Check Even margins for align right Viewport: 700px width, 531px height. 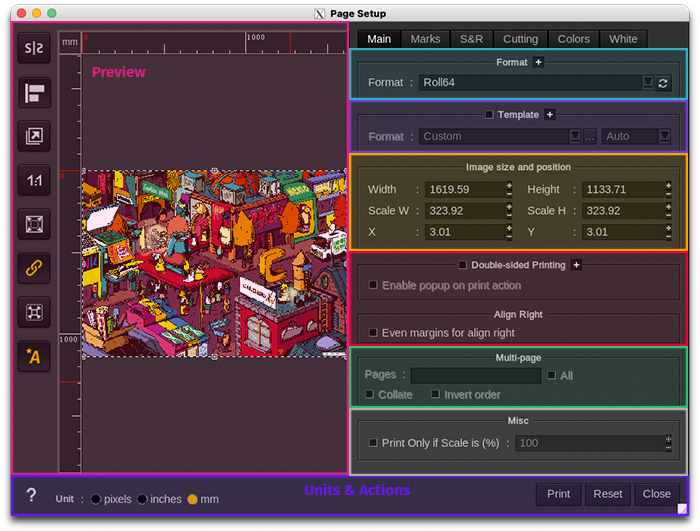[373, 333]
